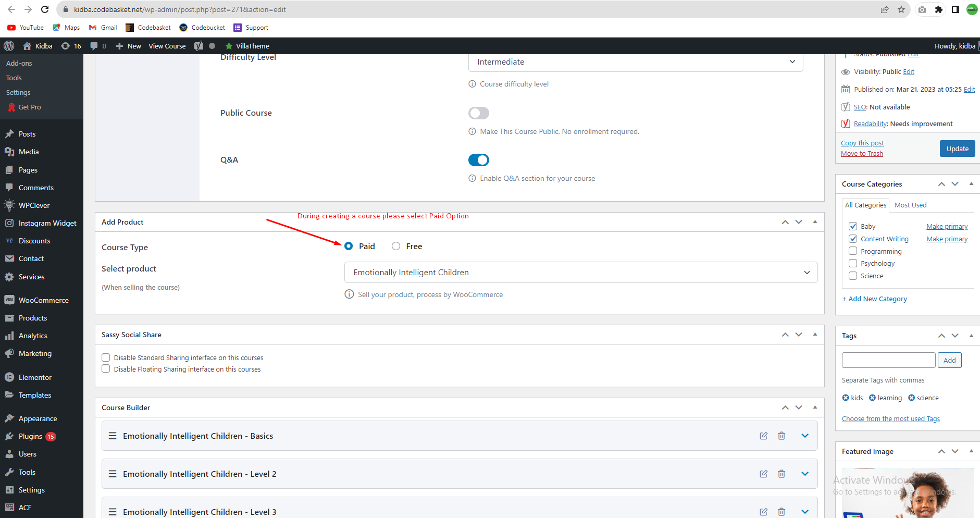Check Disable Standard Sharing interface
Screen dimensions: 980x518
pos(106,357)
